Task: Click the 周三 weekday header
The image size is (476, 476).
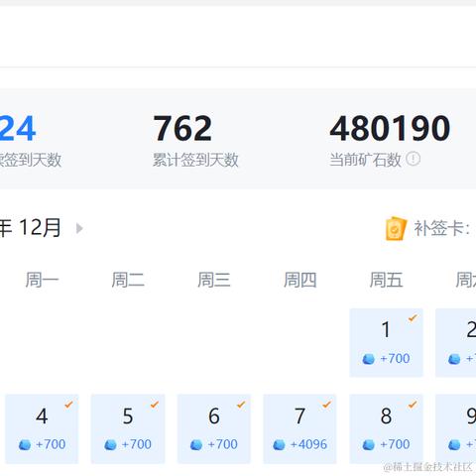Action: [214, 280]
